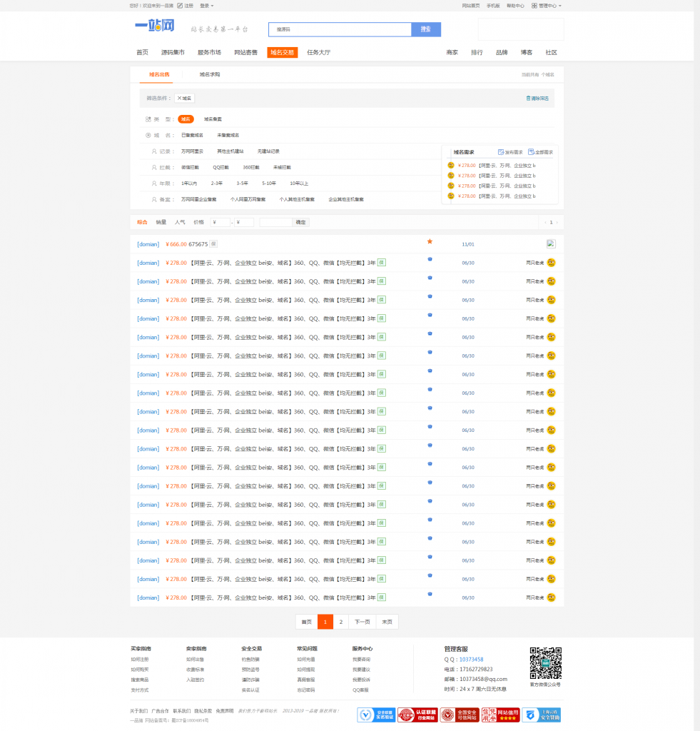Image resolution: width=700 pixels, height=731 pixels.
Task: Click the gray badge next to 675675
Action: click(x=213, y=244)
